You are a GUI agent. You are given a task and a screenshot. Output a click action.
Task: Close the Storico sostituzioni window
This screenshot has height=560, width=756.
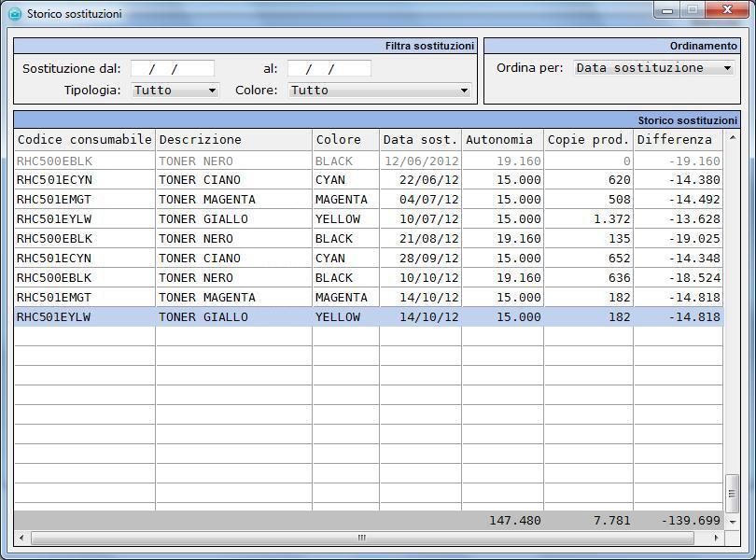727,10
